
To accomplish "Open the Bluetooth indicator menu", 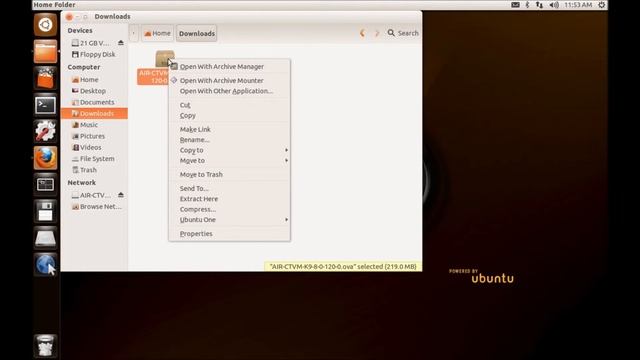I will (x=527, y=5).
